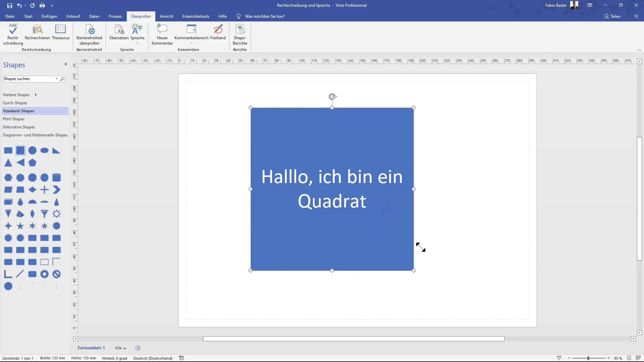Customize quick access toolbar dropdown
This screenshot has height=362, width=644.
[52, 6]
